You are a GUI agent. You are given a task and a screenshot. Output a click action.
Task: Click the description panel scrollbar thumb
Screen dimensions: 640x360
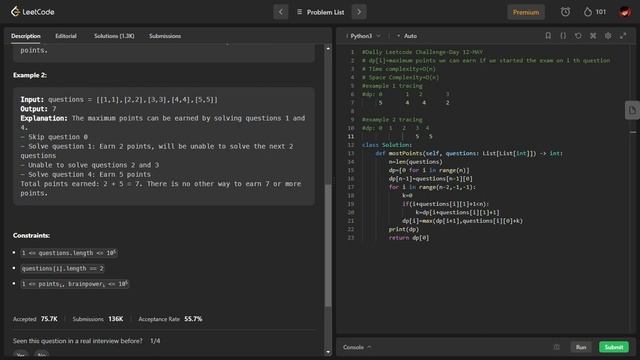tap(328, 245)
